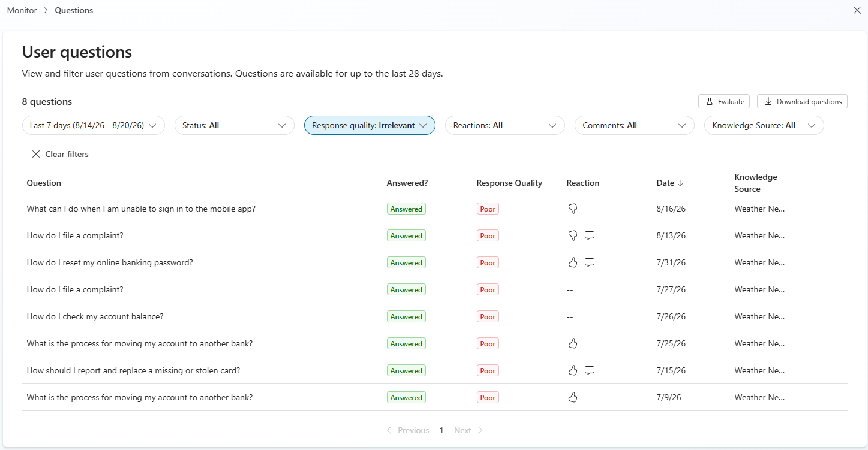Open the comment icon on the 8/13/26 row
Image resolution: width=868 pixels, height=450 pixels.
tap(590, 235)
